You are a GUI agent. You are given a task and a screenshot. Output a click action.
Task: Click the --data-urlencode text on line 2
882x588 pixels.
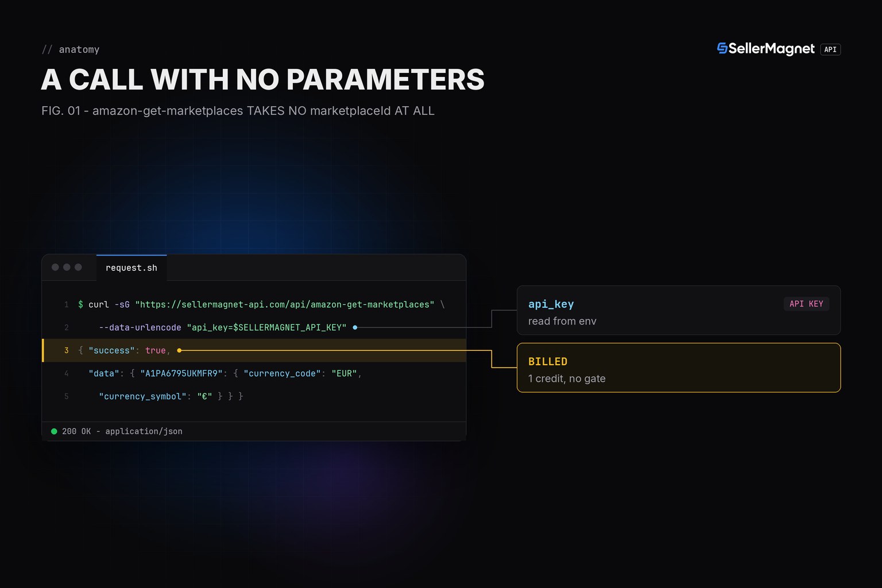(140, 327)
